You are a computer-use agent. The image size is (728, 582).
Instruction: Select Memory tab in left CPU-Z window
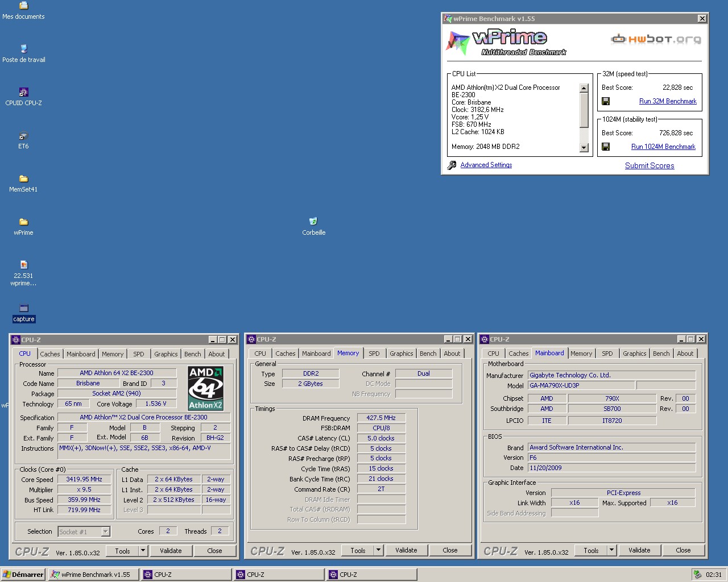point(112,354)
